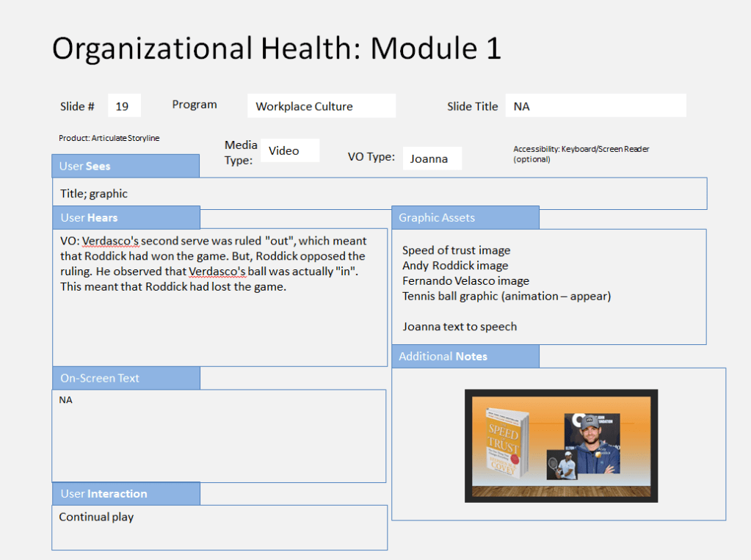Click the 'Organizational Health: Module 1' title

tap(276, 48)
